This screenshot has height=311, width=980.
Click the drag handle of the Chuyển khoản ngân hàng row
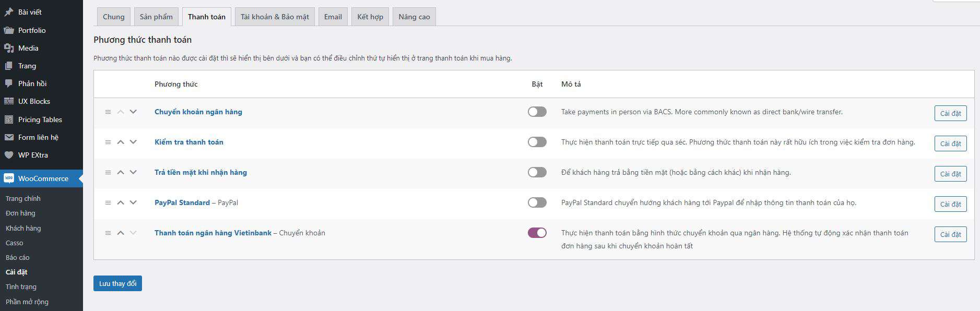(x=108, y=112)
